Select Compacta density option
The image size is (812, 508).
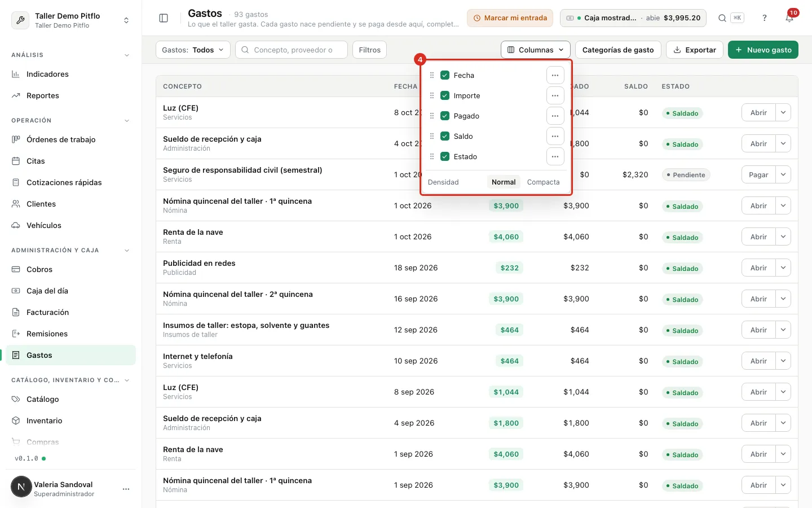tap(543, 182)
